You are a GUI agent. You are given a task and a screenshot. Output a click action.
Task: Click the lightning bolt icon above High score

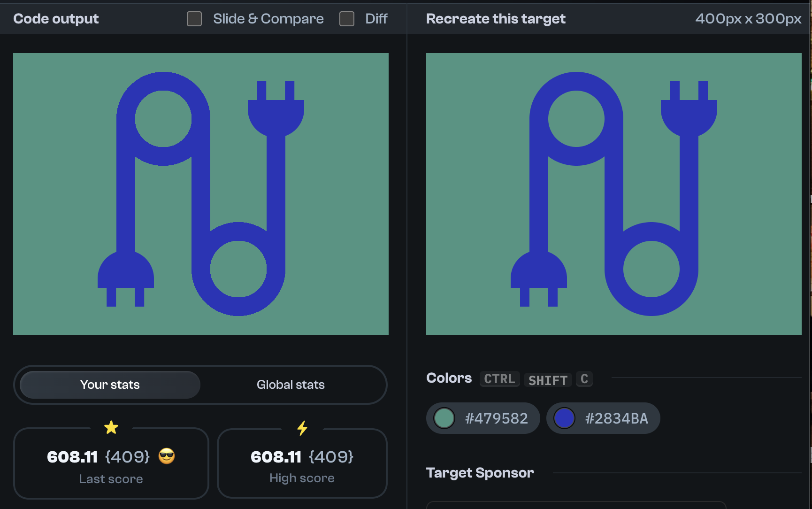coord(302,428)
